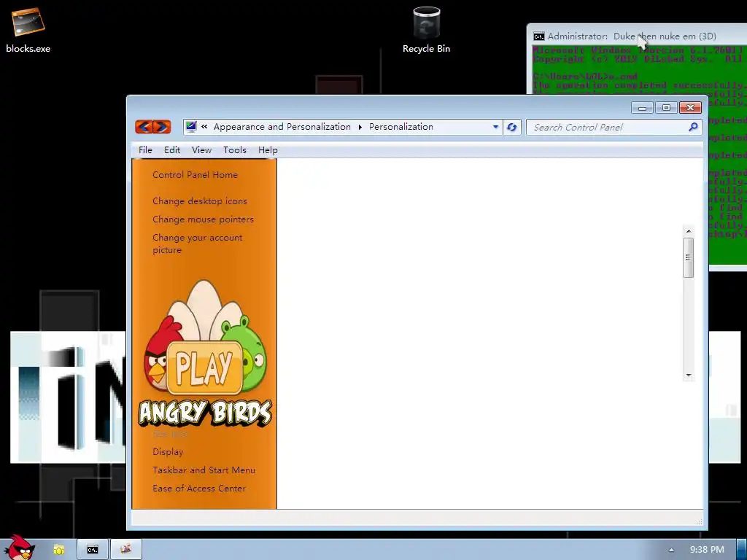Click the vertical scrollbar thumb

(688, 257)
